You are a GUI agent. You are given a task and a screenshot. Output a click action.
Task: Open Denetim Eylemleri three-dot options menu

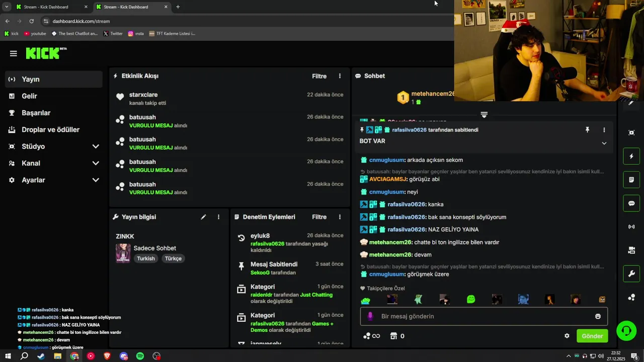340,217
